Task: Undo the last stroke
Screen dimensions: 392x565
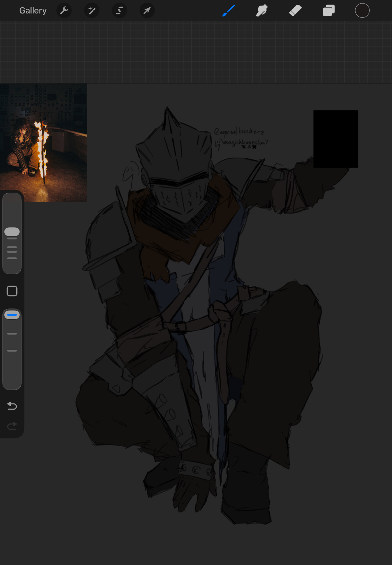Action: click(12, 406)
